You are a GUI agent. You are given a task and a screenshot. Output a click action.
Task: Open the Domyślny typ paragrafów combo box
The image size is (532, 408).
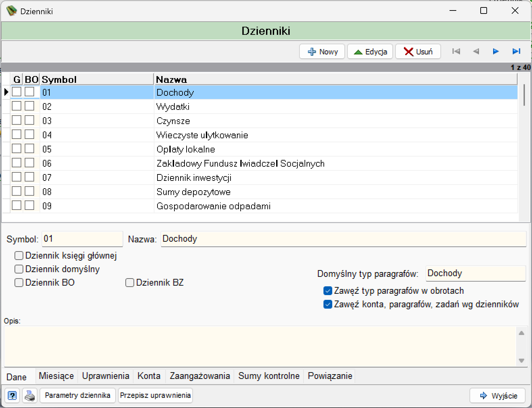[476, 273]
